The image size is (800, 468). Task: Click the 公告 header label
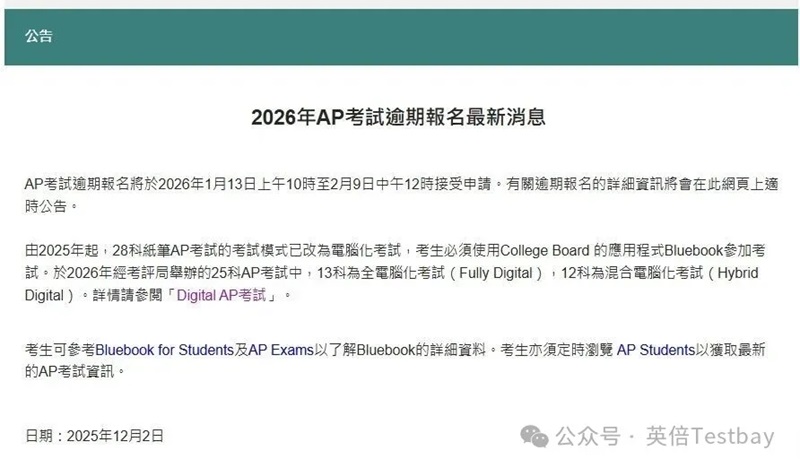tap(40, 36)
